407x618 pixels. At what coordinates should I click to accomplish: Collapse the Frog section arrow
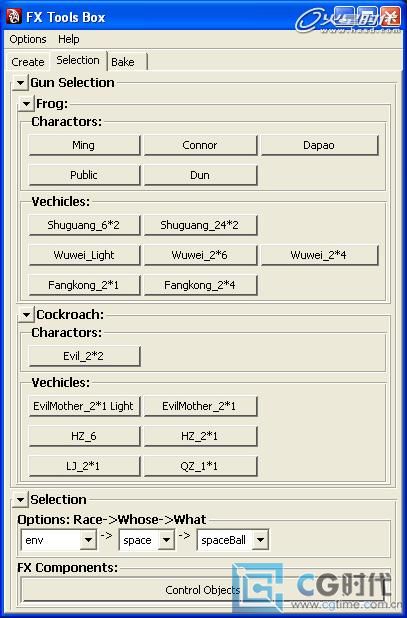26,104
